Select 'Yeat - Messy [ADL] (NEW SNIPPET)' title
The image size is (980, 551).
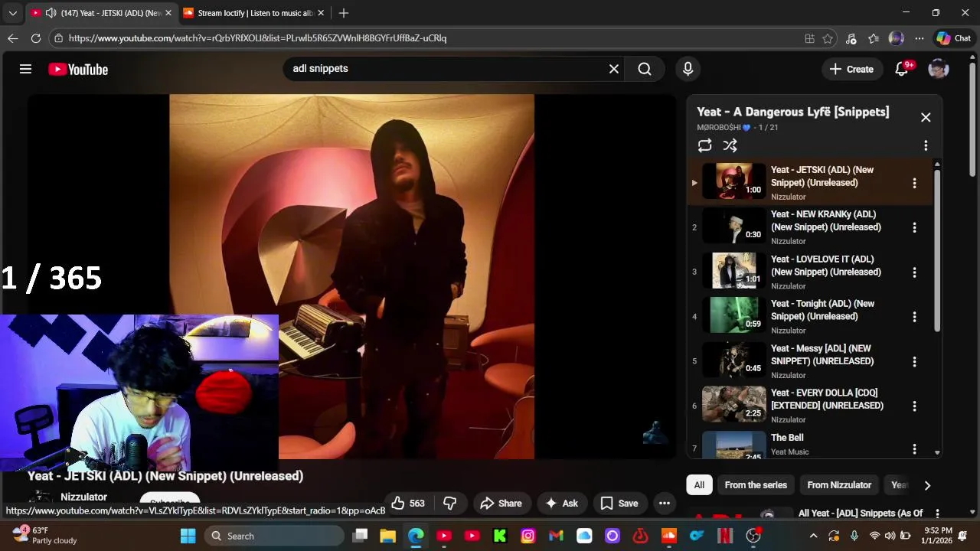click(x=822, y=354)
